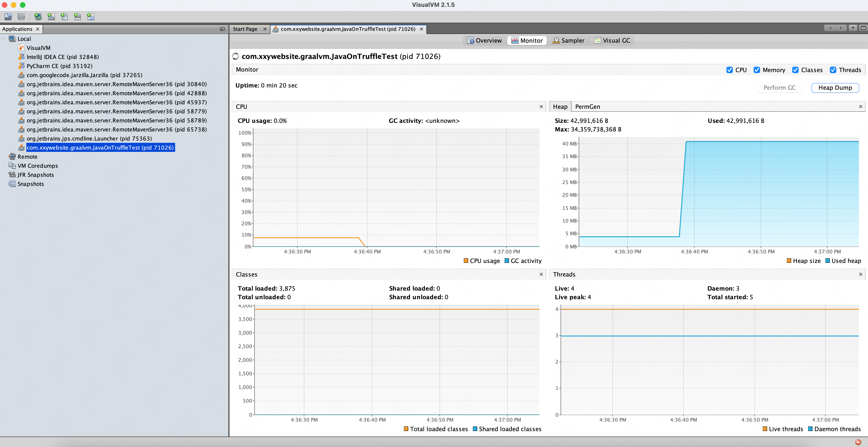
Task: Click the Add JFR Snapshot toolbar icon
Action: tap(78, 17)
